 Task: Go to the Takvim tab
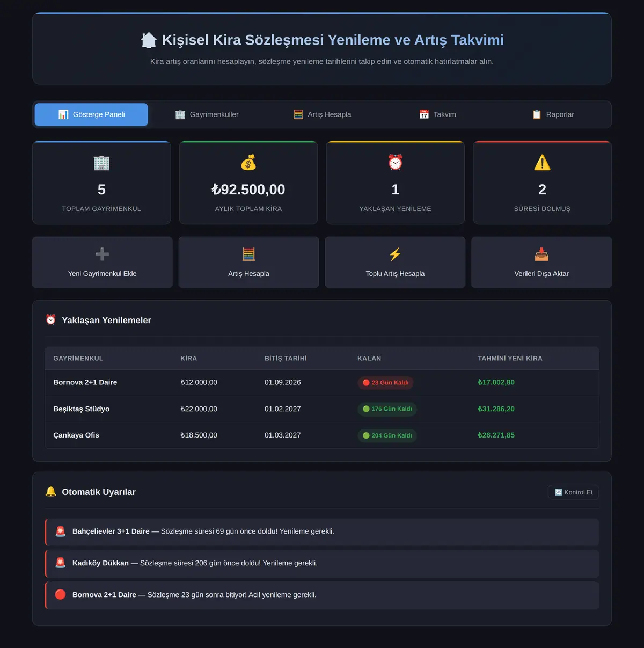pos(437,114)
